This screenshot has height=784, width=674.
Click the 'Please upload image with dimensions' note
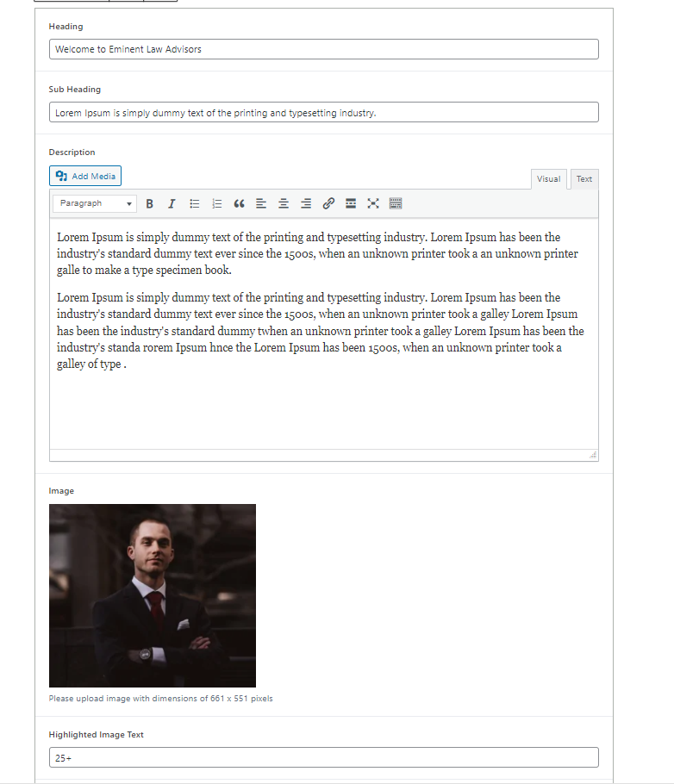coord(160,699)
